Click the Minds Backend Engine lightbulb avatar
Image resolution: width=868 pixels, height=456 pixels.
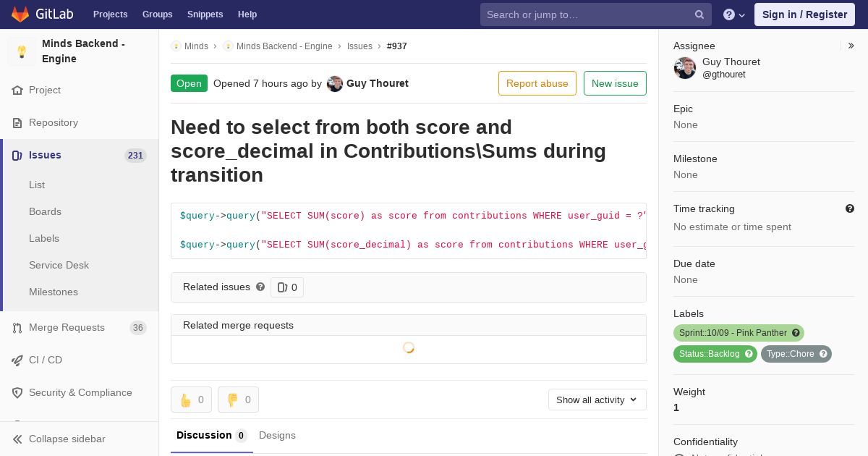[x=22, y=51]
